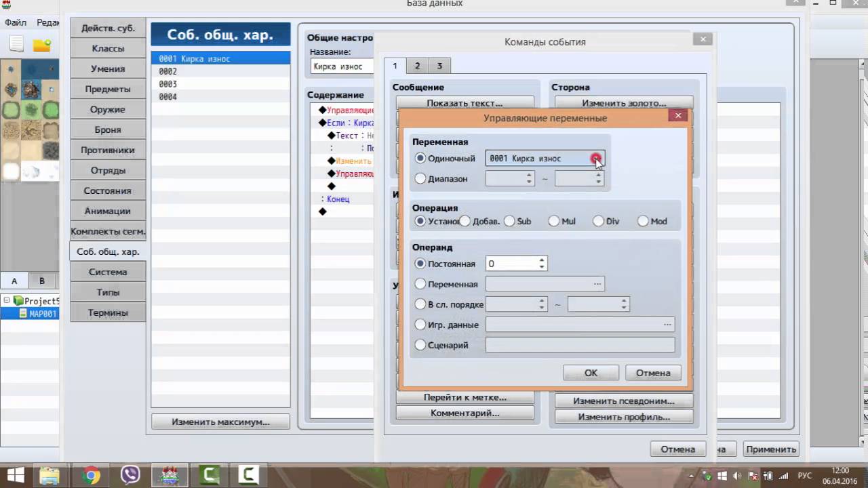Open the Умения database tab
The width and height of the screenshot is (868, 488).
tap(108, 68)
